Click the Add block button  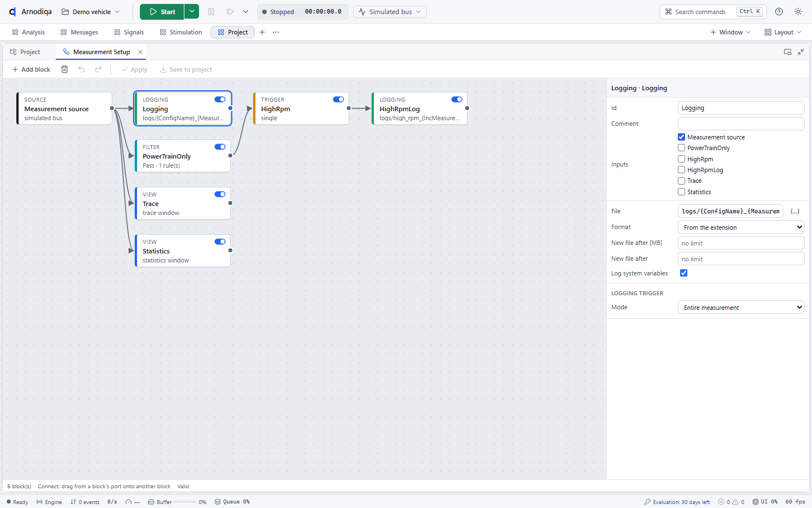point(31,69)
